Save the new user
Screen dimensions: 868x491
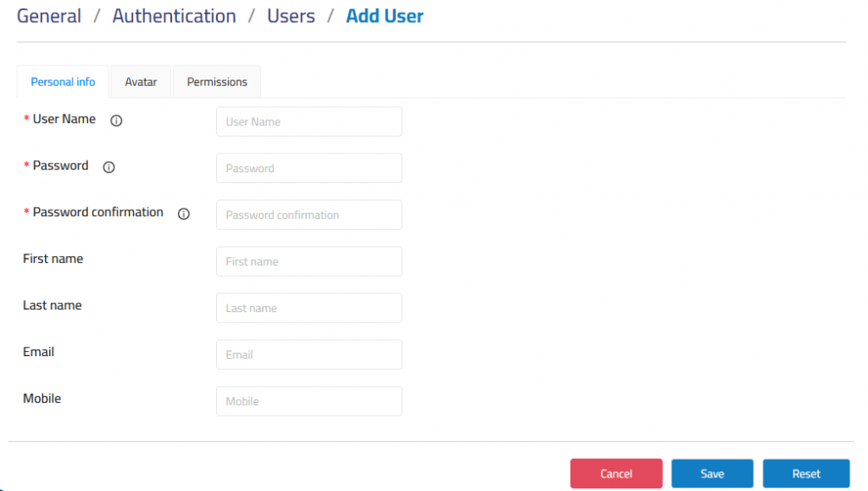(x=712, y=473)
